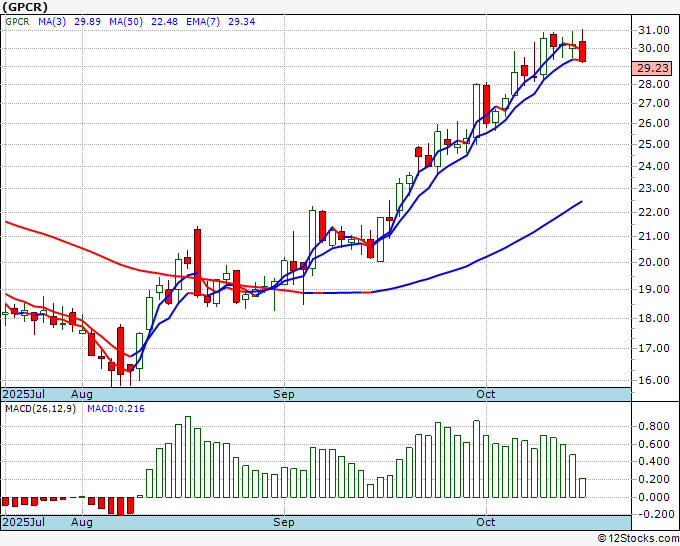Click the 31.00 price axis label
This screenshot has height=546, width=680.
(654, 30)
